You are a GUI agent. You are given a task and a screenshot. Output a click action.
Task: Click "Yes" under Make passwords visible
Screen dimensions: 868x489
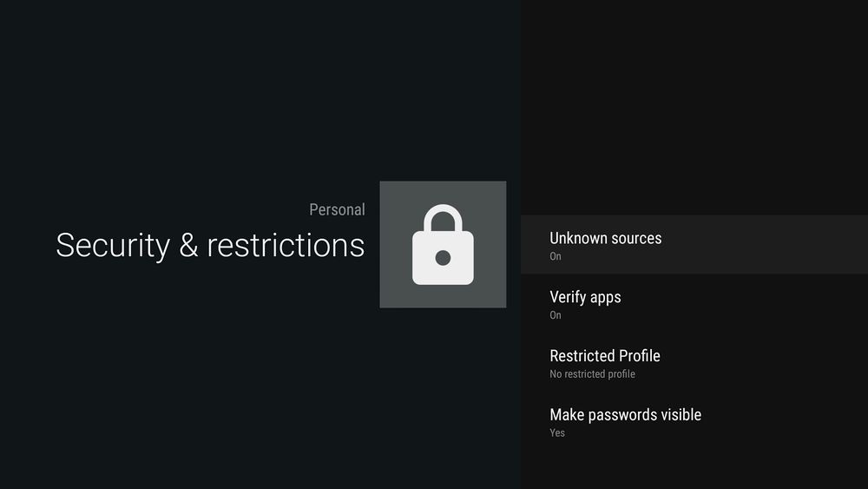click(x=557, y=433)
